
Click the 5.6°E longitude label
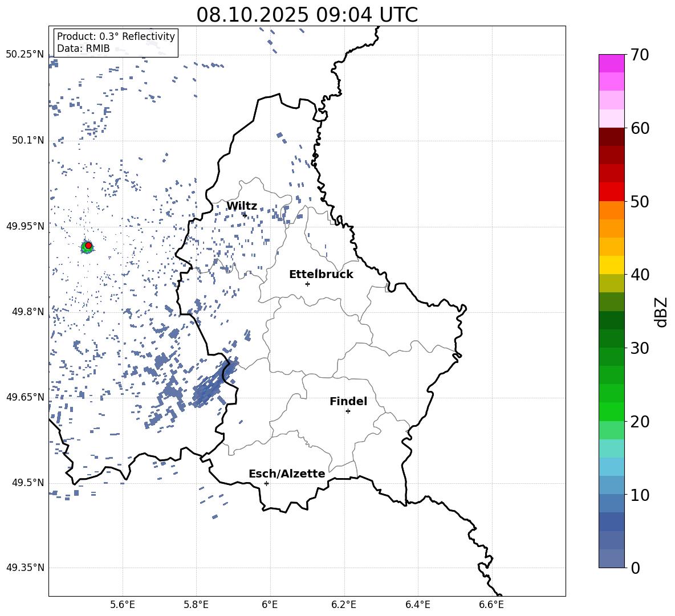coord(123,605)
